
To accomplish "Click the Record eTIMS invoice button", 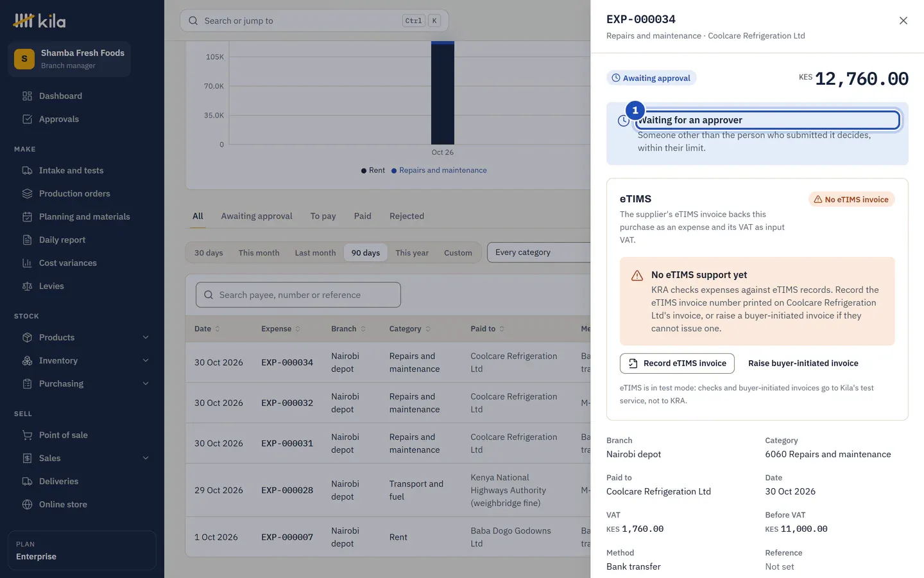I will pyautogui.click(x=677, y=363).
